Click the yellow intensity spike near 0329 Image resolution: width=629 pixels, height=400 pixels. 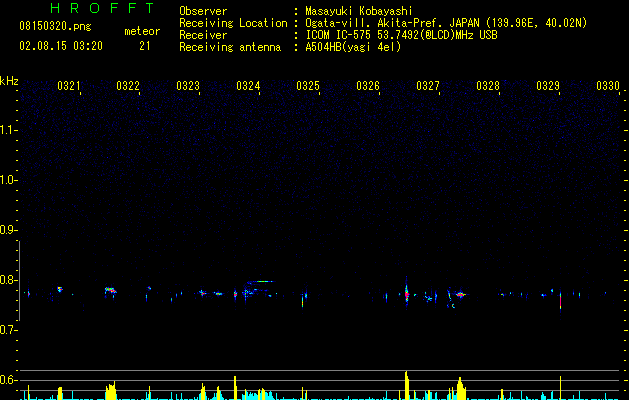coord(560,388)
